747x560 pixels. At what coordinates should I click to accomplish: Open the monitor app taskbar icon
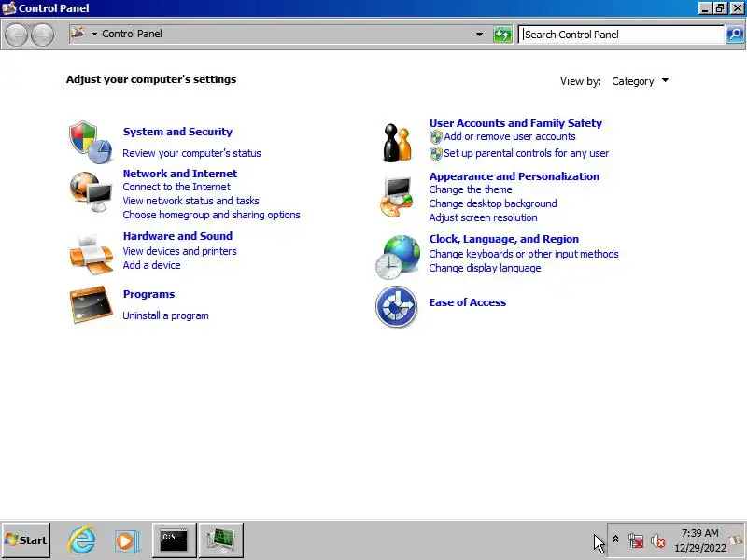tap(220, 540)
